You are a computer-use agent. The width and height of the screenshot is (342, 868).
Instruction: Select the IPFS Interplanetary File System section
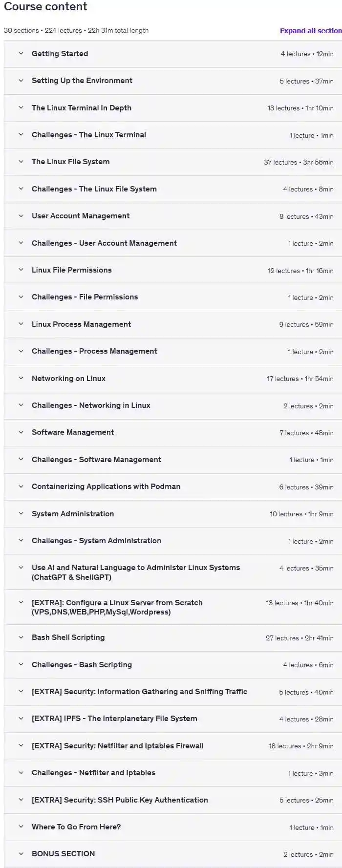114,719
